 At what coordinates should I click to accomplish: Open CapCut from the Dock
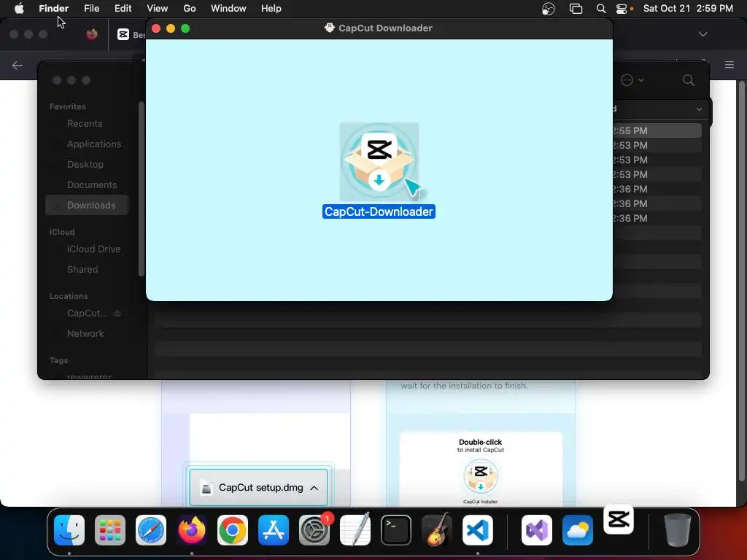(619, 519)
